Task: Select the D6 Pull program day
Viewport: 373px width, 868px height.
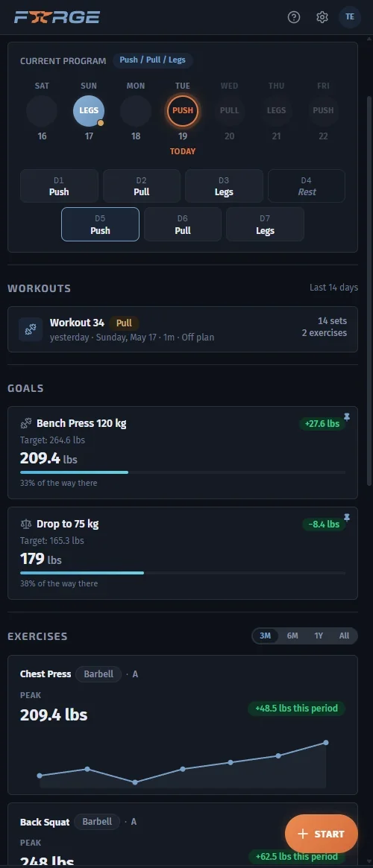Action: [183, 224]
